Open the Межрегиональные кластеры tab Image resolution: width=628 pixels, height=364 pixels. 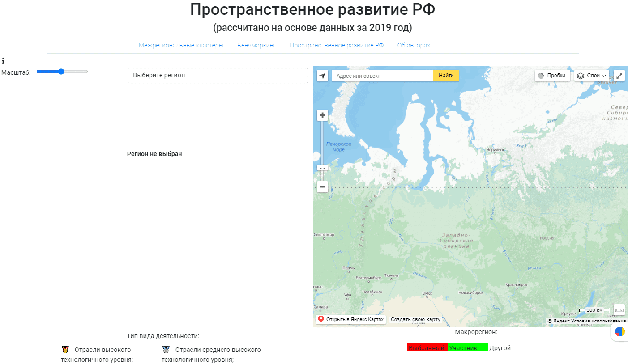point(181,45)
